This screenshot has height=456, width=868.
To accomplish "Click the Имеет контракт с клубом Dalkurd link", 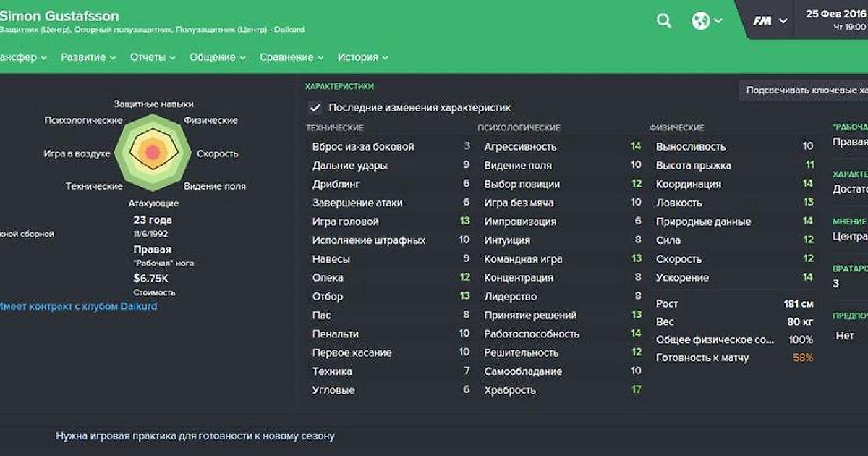I will click(77, 306).
